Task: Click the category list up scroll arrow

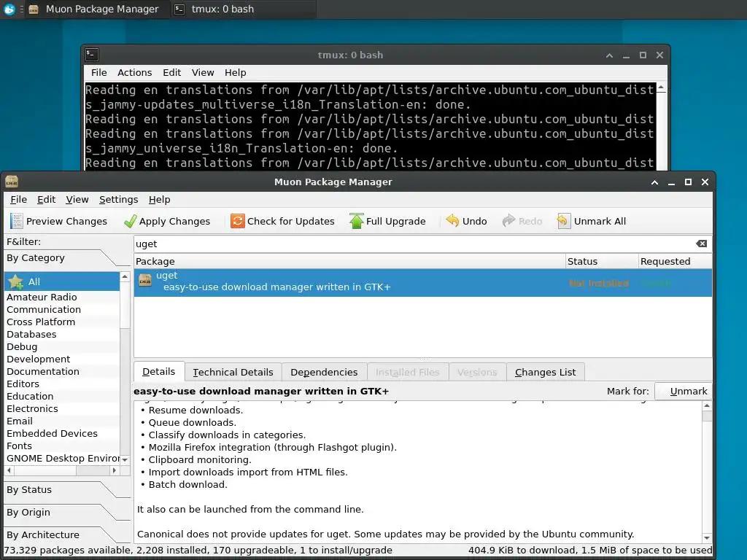Action: pos(125,276)
